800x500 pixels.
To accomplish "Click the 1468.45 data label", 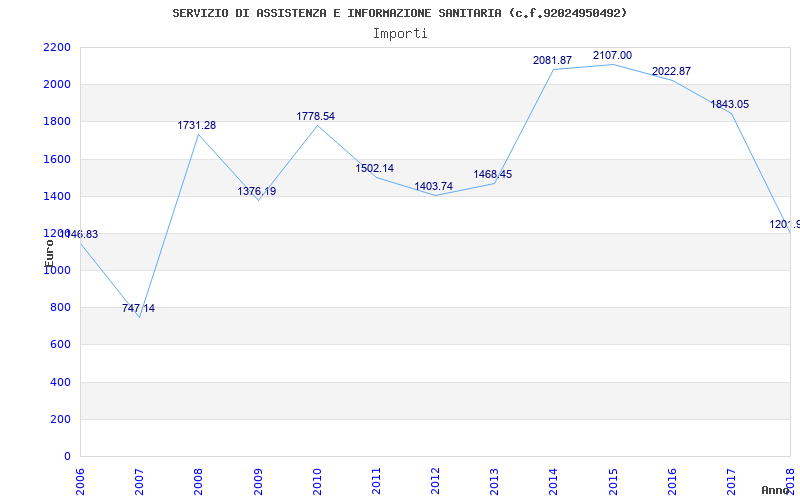I will (492, 174).
